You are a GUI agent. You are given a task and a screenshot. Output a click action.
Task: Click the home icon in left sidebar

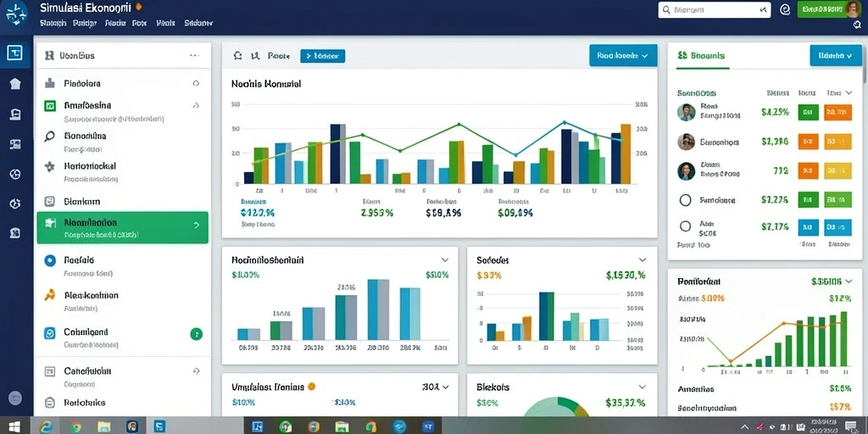click(15, 84)
